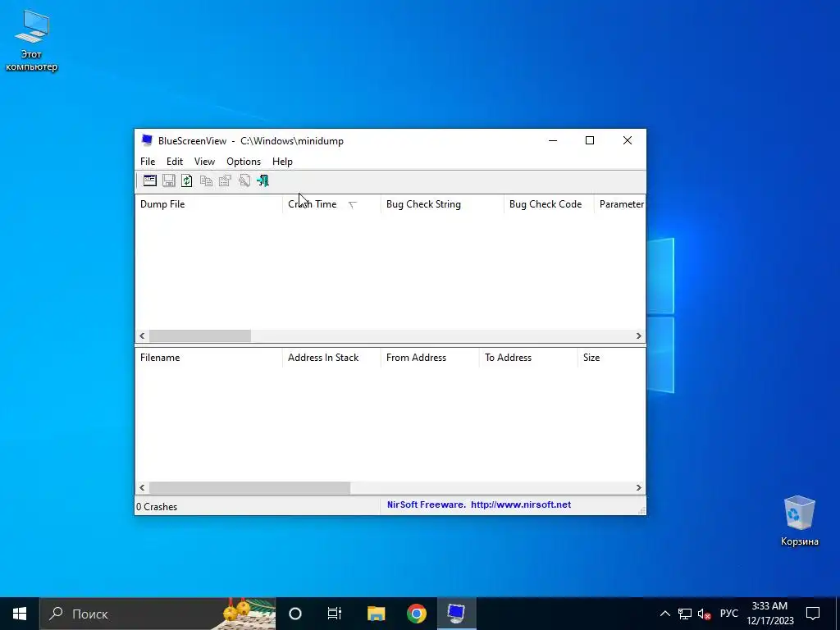Click the 'Поиск' taskbar search box
Image resolution: width=840 pixels, height=630 pixels.
pos(158,614)
